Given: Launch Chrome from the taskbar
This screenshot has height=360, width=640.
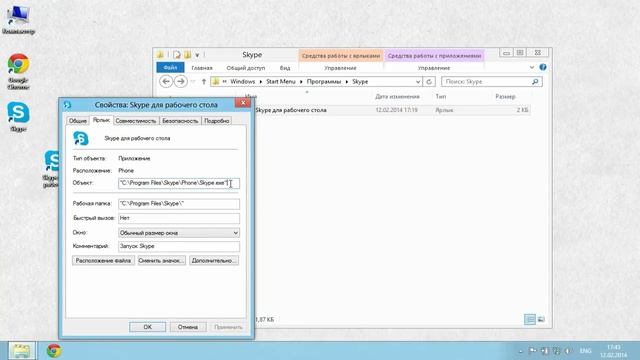Looking at the screenshot, I should point(54,351).
